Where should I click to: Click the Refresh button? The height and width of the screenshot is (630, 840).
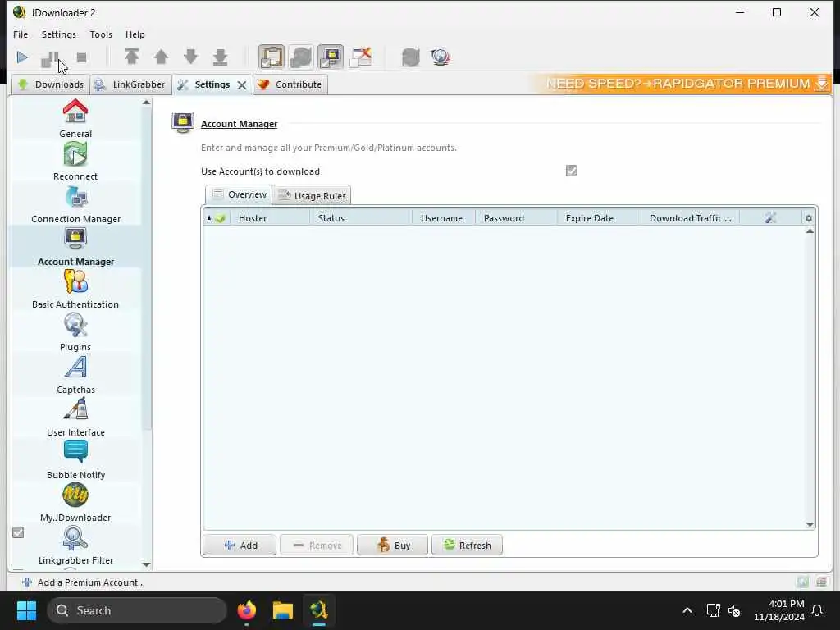[467, 546]
